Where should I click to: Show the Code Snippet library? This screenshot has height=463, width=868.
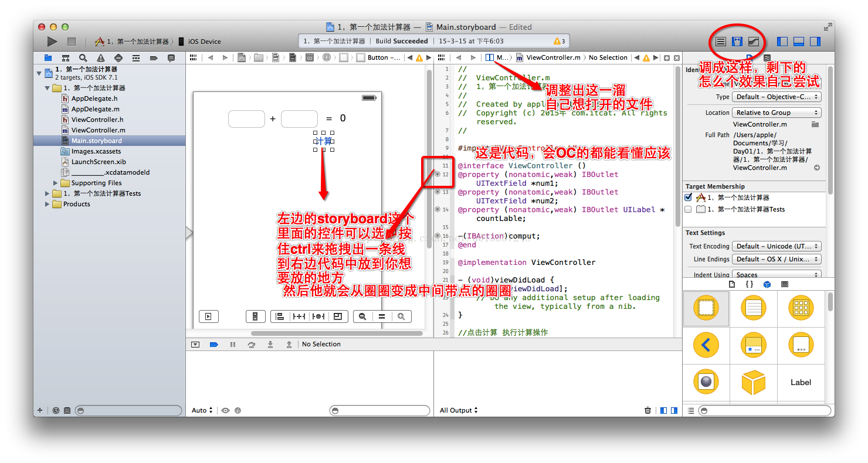[x=749, y=284]
